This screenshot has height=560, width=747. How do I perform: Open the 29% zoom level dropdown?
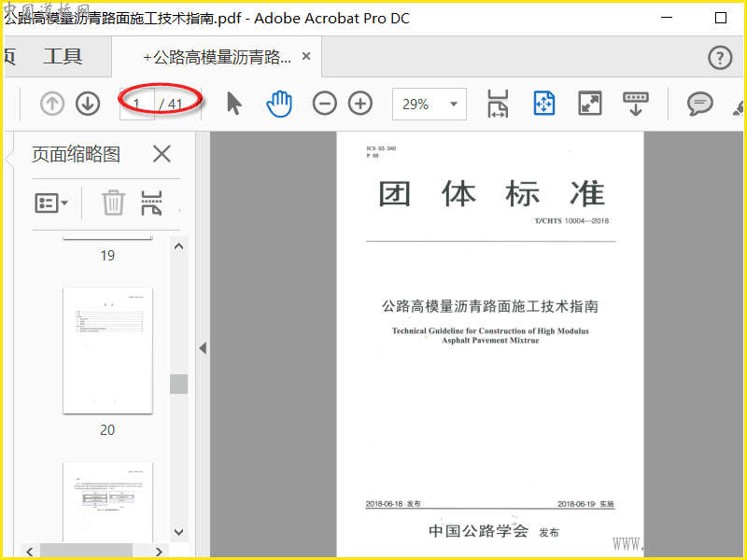coord(430,104)
